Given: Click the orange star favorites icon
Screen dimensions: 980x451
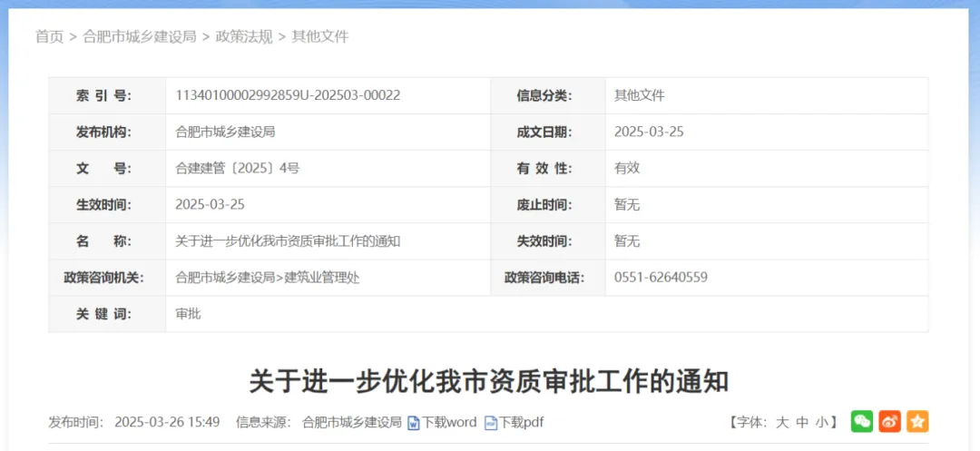Looking at the screenshot, I should tap(917, 421).
